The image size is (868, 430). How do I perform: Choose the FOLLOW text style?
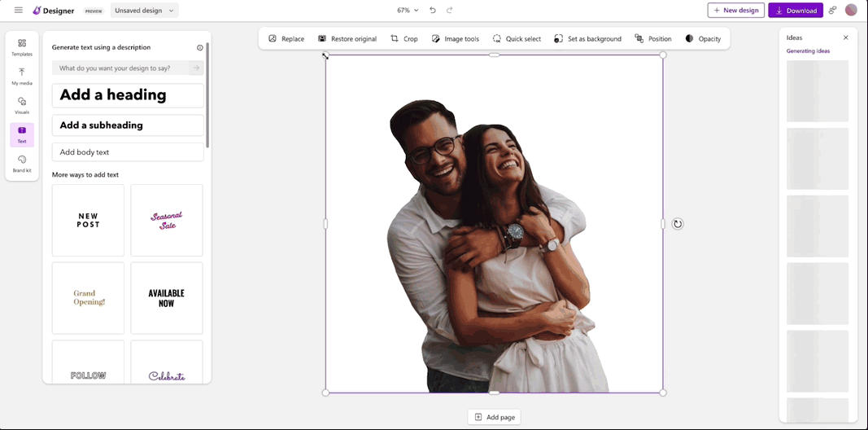click(88, 362)
